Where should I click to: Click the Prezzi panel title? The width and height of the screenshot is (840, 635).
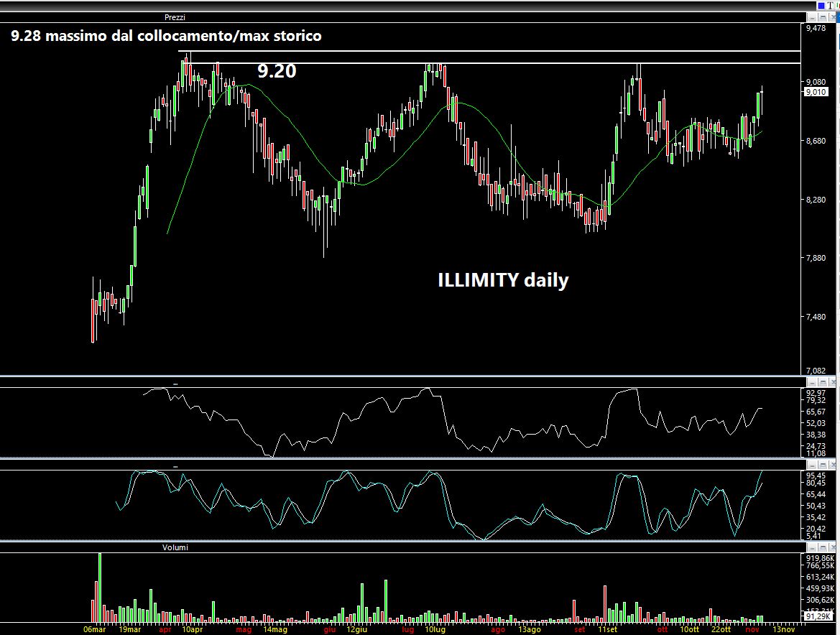point(175,17)
